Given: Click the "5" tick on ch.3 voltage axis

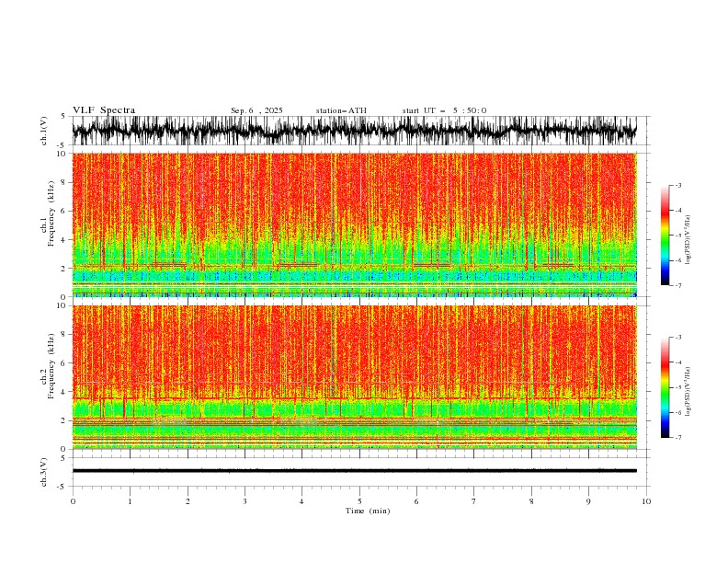Looking at the screenshot, I should point(63,457).
